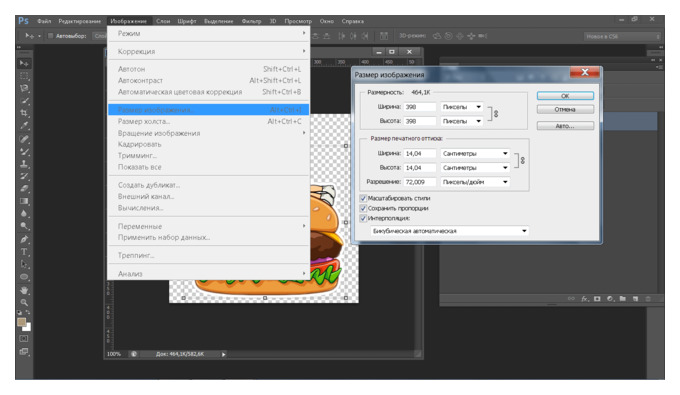Select the Blur tool
This screenshot has width=680, height=395.
coord(24,214)
